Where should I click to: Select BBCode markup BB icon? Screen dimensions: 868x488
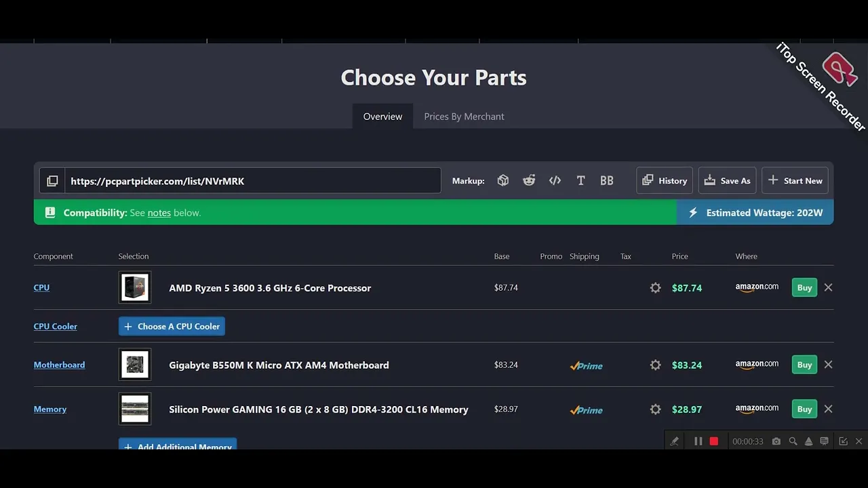click(607, 181)
